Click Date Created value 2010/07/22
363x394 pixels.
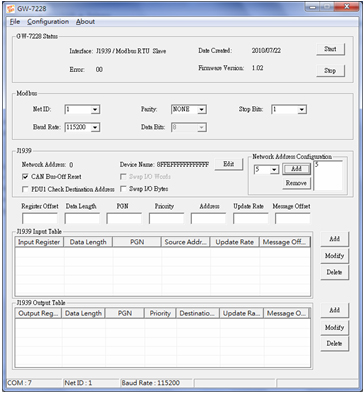266,51
